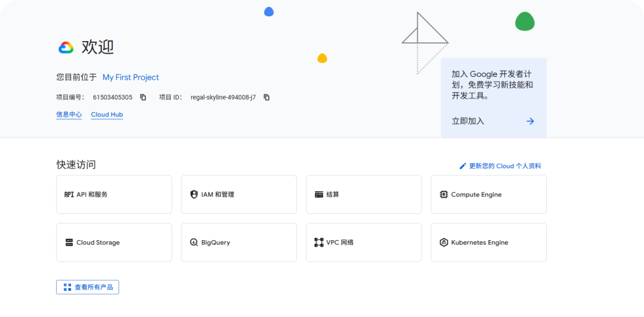Click the chip icon in the Compute Engine card

[x=444, y=195]
